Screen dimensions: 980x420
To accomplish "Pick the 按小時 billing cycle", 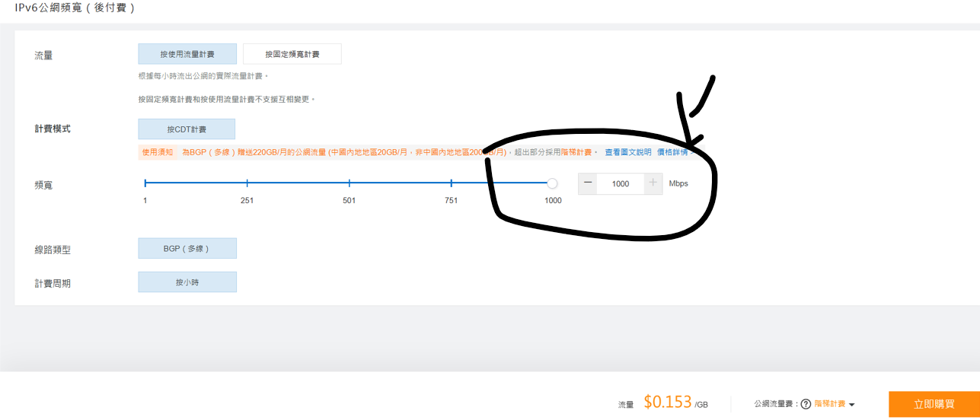I will coord(187,282).
